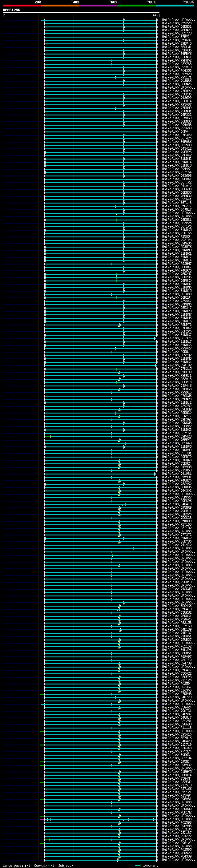This screenshot has width=197, height=868.
Task: Select the UniRef100_Q6F332 label
Action: point(177,115)
